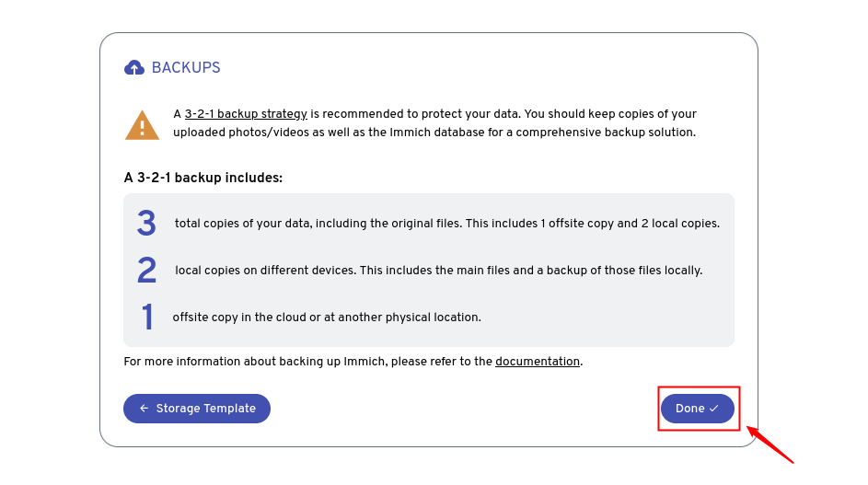The width and height of the screenshot is (868, 485).
Task: Open the documentation link
Action: click(x=538, y=362)
